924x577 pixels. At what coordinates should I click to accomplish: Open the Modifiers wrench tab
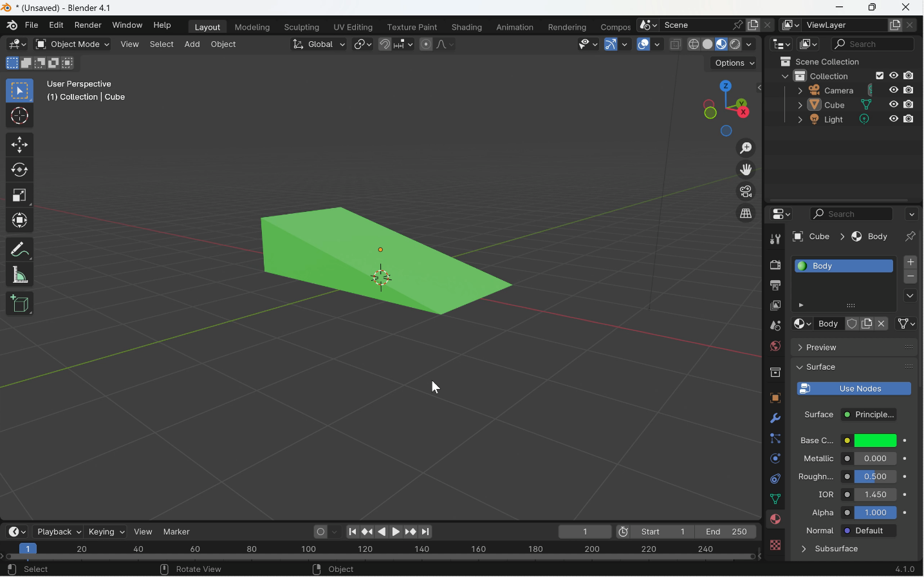click(775, 419)
